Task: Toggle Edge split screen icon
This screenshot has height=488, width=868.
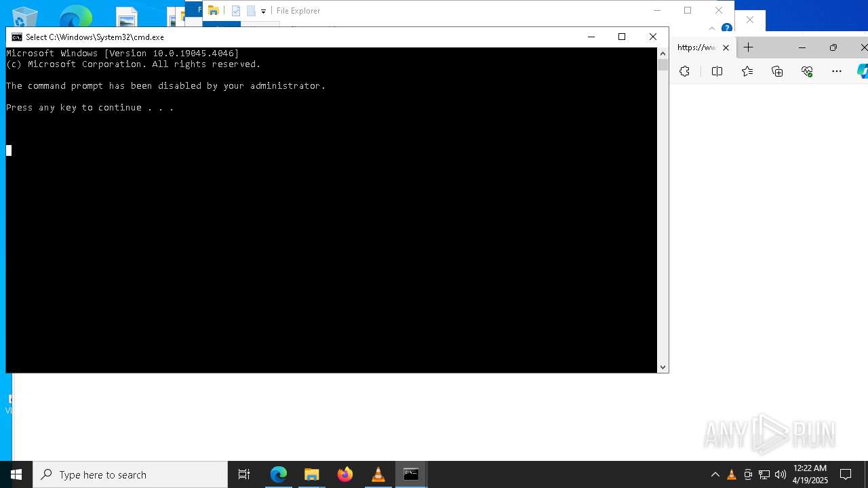Action: 717,71
